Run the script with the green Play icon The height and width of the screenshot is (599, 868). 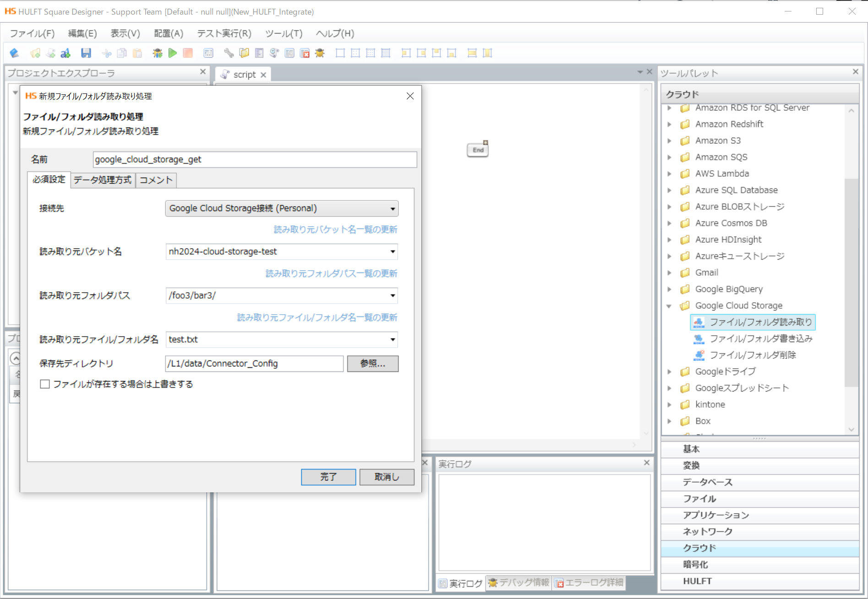coord(173,53)
